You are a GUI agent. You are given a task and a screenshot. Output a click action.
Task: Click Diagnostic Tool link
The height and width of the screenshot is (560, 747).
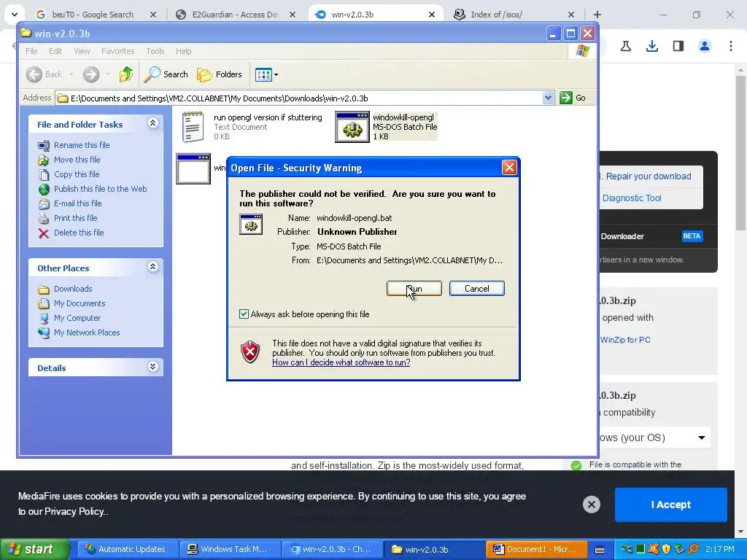pyautogui.click(x=631, y=198)
